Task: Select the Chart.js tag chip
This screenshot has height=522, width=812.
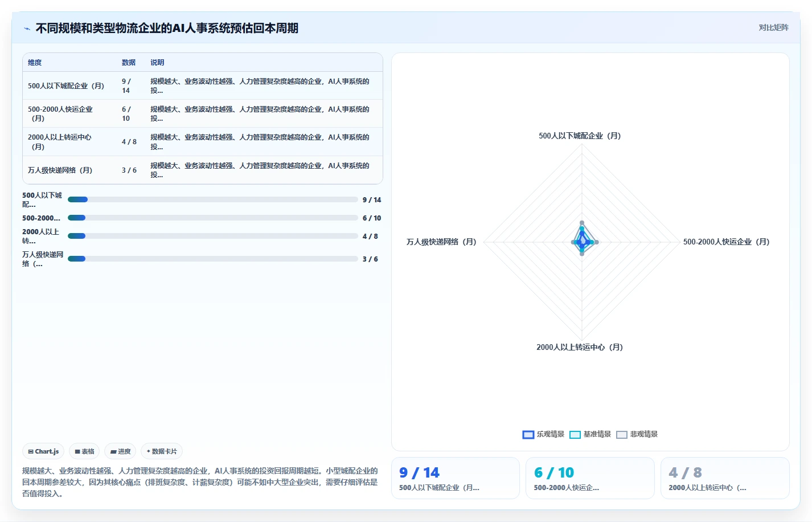Action: (43, 451)
